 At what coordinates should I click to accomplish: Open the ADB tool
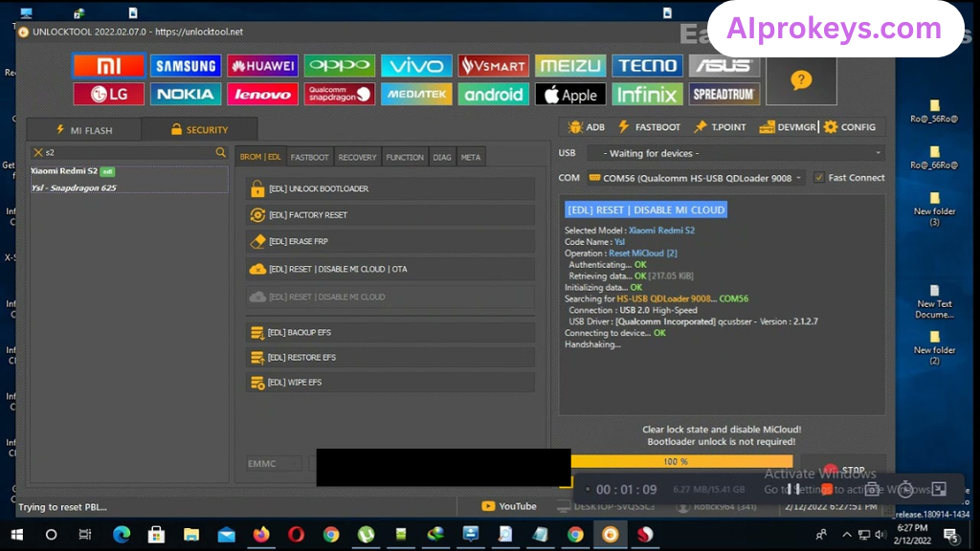point(587,127)
